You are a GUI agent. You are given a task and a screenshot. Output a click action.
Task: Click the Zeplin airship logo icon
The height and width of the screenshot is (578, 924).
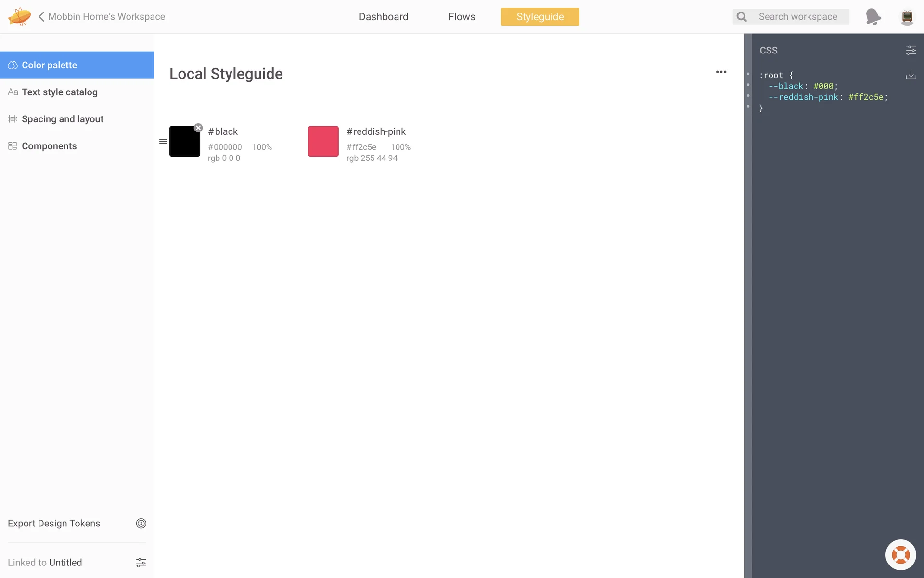(x=19, y=16)
